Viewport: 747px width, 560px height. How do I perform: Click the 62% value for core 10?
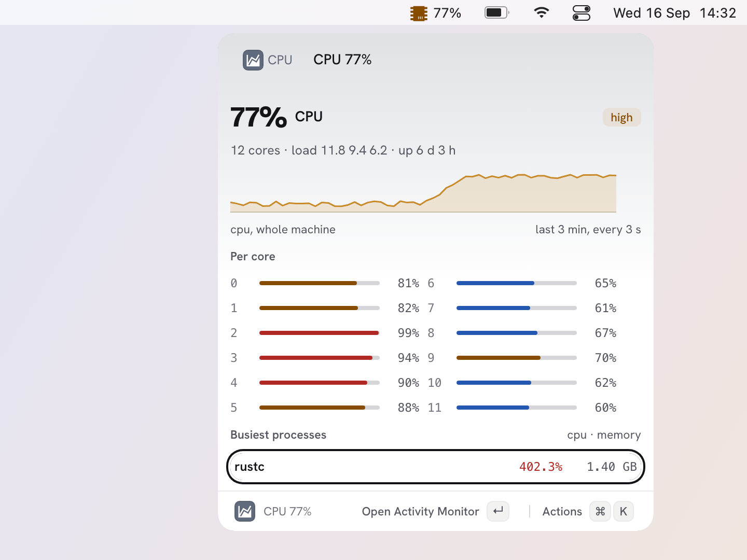[x=605, y=383]
